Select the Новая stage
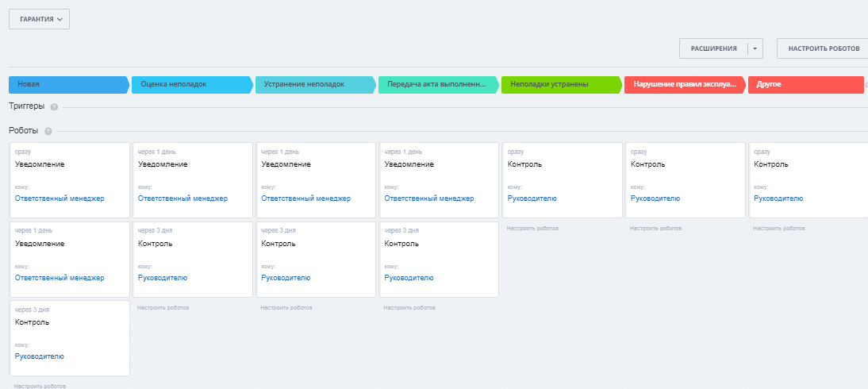The image size is (868, 389). pos(67,84)
